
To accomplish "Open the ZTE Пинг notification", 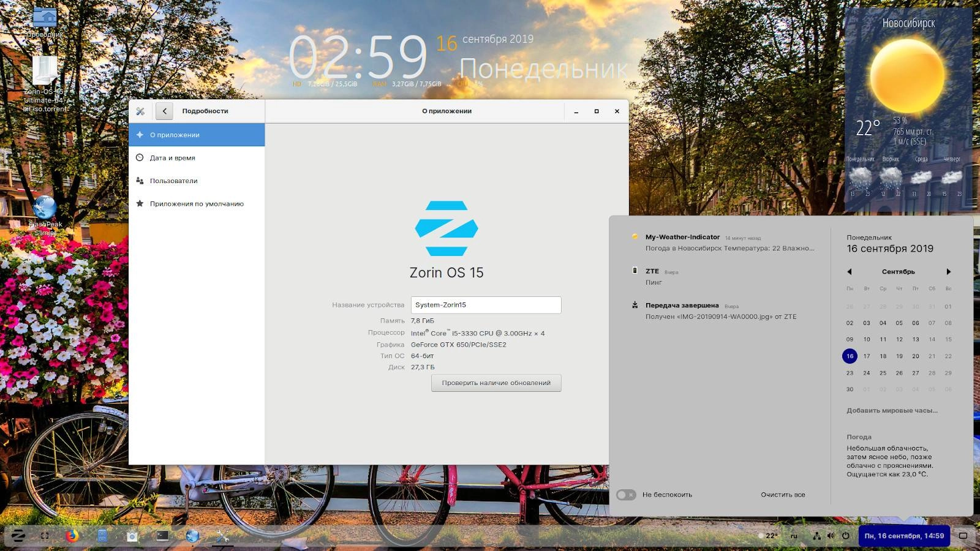I will 724,277.
